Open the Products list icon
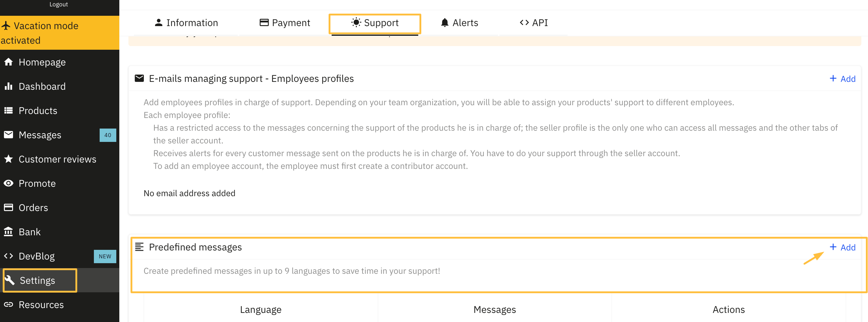The width and height of the screenshot is (868, 322). click(8, 111)
